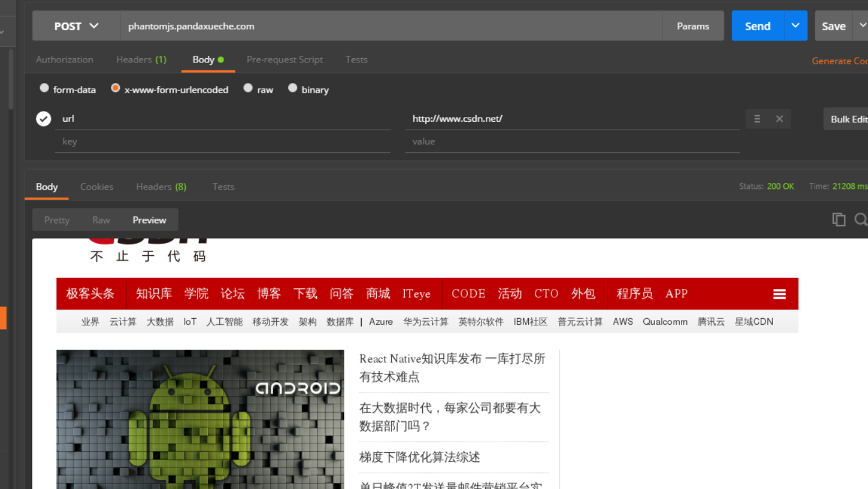The image size is (868, 489).
Task: Switch to the Raw response view
Action: 101,219
